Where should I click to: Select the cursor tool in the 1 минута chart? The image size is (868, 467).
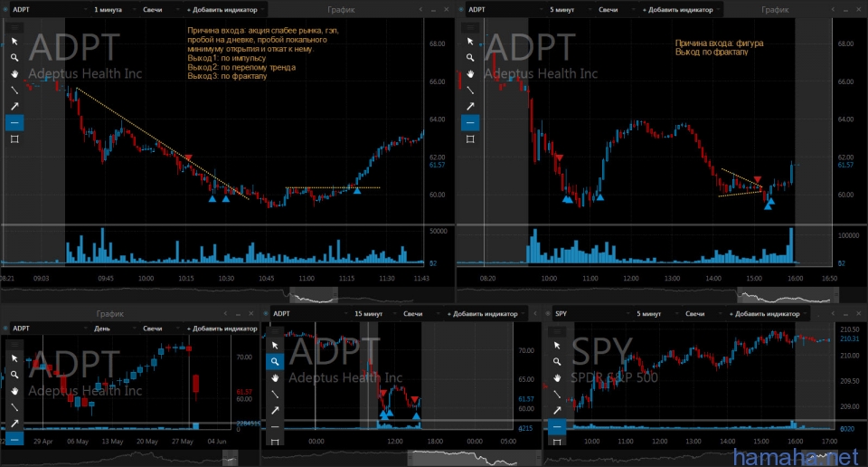point(14,42)
